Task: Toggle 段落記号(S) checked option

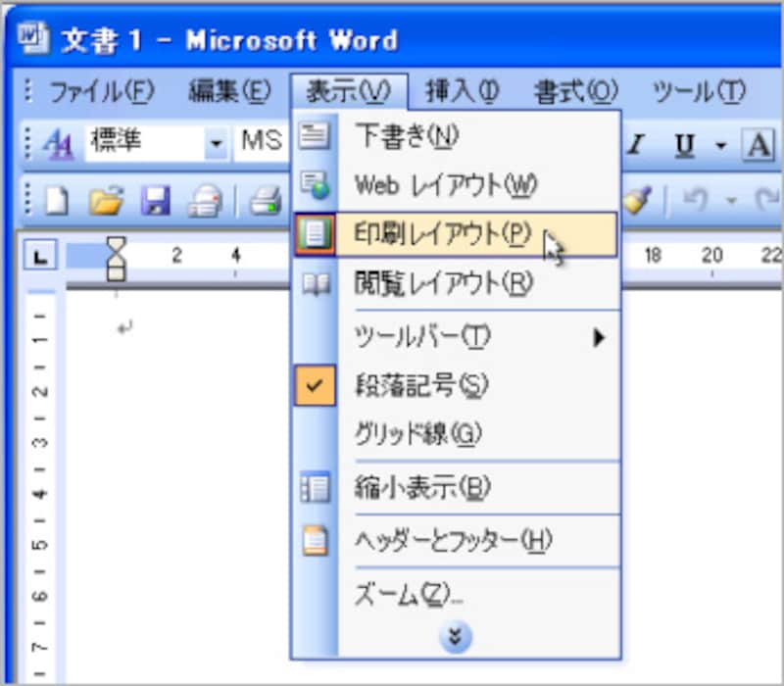Action: click(456, 385)
